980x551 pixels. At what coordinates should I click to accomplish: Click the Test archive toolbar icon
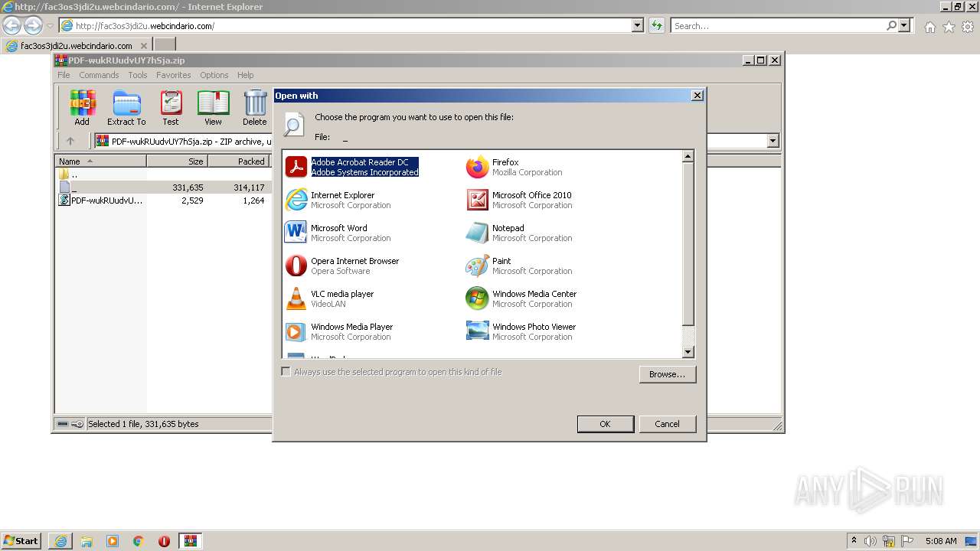(171, 108)
